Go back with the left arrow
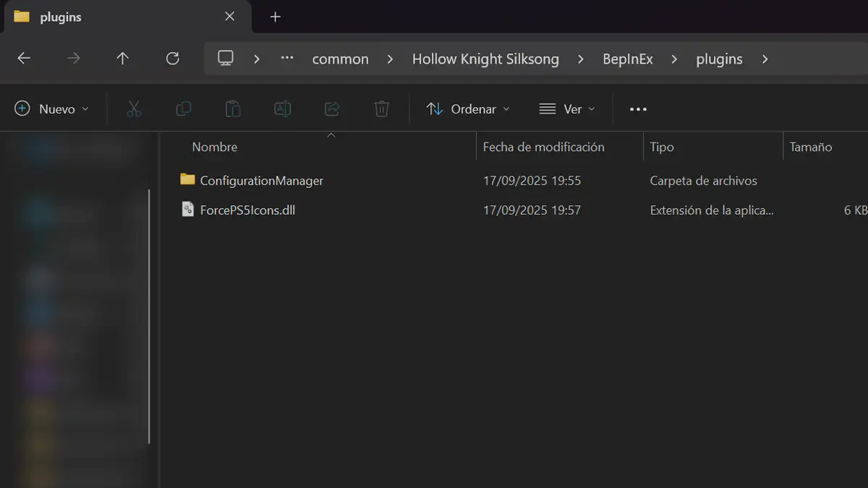Image resolution: width=868 pixels, height=488 pixels. tap(24, 59)
